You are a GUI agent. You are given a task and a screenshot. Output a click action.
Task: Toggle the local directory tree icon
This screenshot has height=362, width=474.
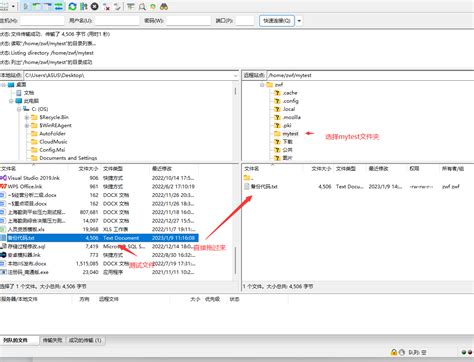(37, 6)
